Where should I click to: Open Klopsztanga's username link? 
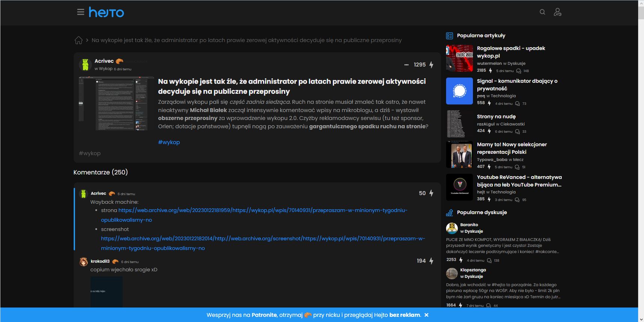point(473,270)
